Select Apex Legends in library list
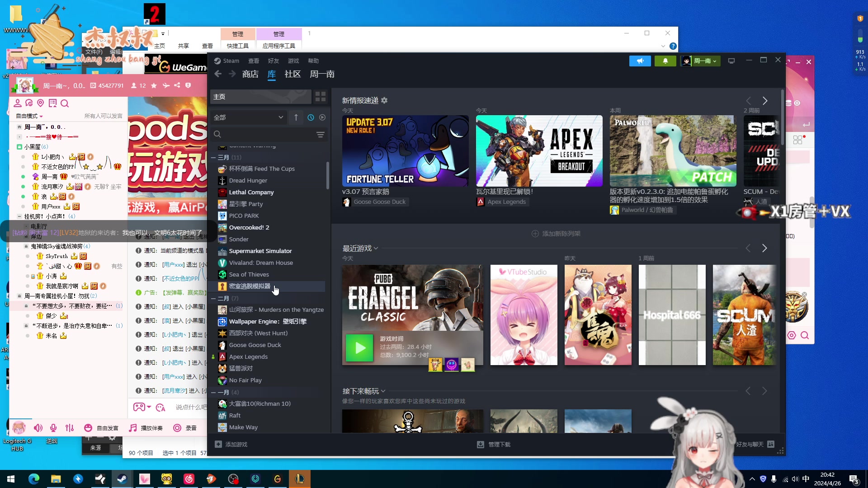Screen dimensions: 868x488 point(248,357)
